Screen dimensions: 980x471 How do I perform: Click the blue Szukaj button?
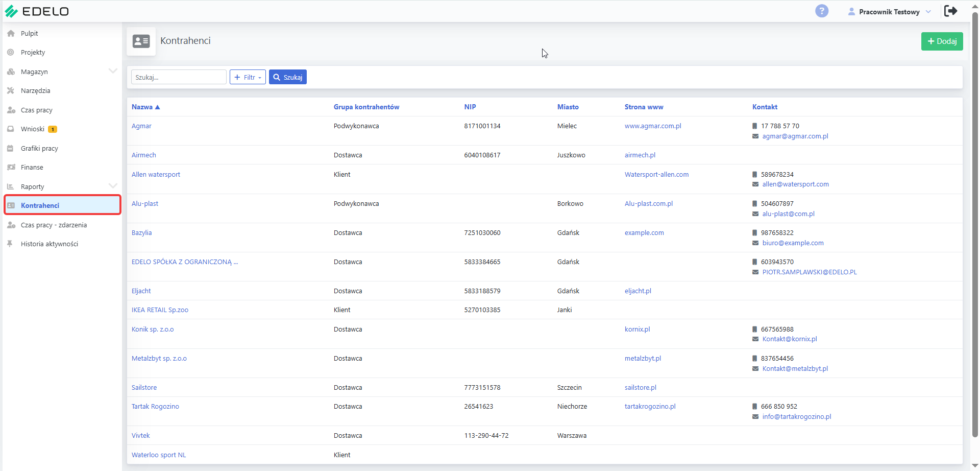coord(288,77)
